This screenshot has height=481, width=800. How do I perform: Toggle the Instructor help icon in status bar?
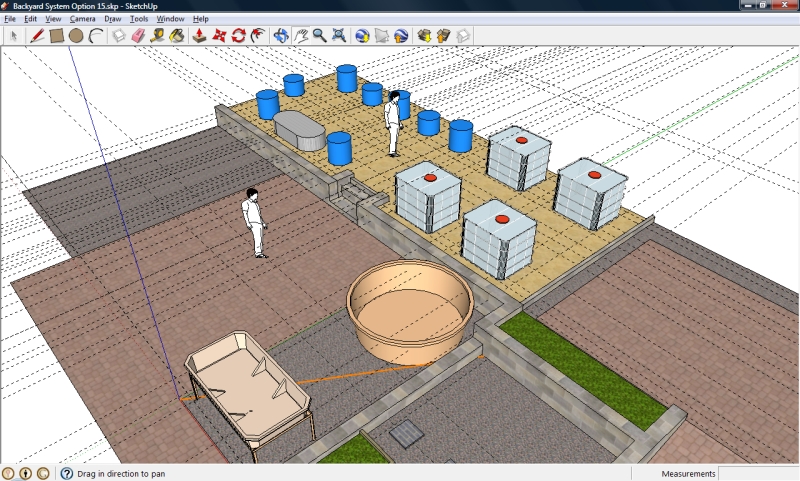pyautogui.click(x=67, y=473)
